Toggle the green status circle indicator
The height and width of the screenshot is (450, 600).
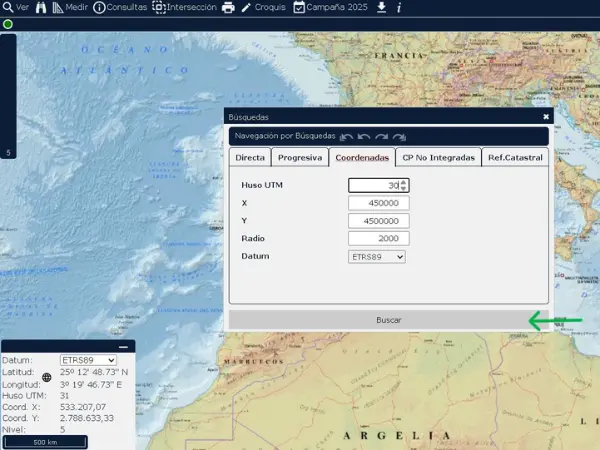click(x=6, y=23)
